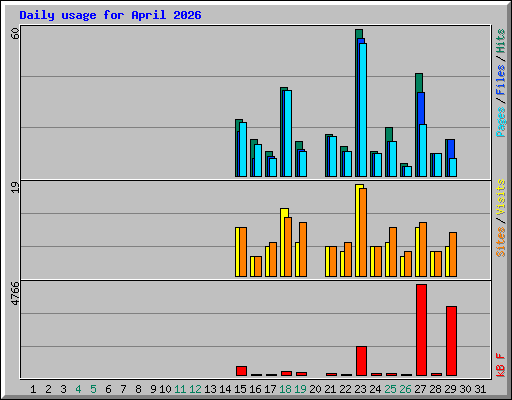Click day label '27' on the axis
Viewport: 512px width, 400px height.
pos(420,389)
